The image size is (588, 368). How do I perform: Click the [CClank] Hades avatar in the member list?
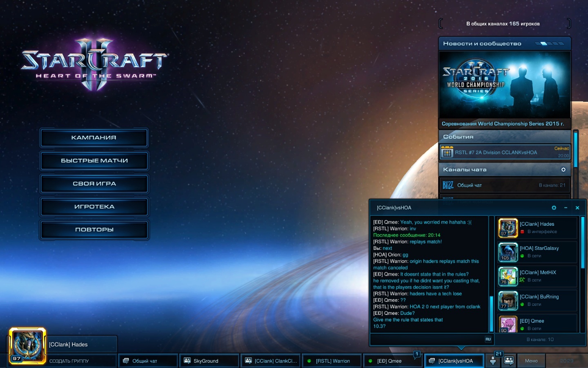coord(508,228)
